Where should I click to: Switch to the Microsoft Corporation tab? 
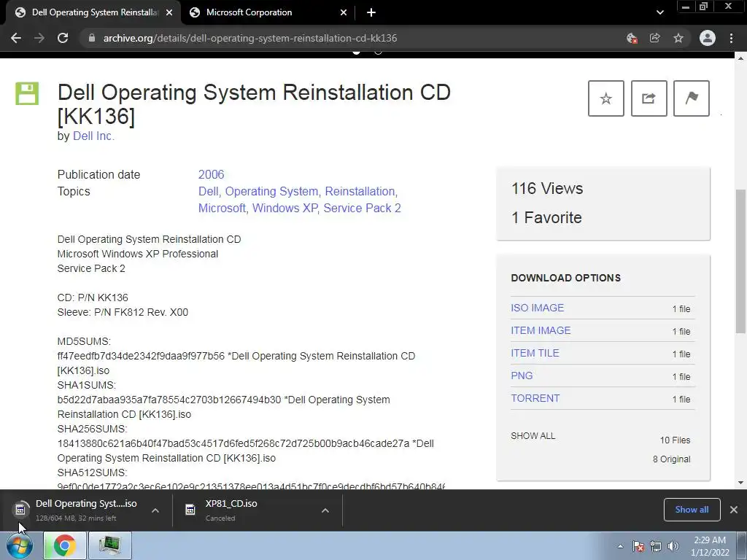pos(268,13)
